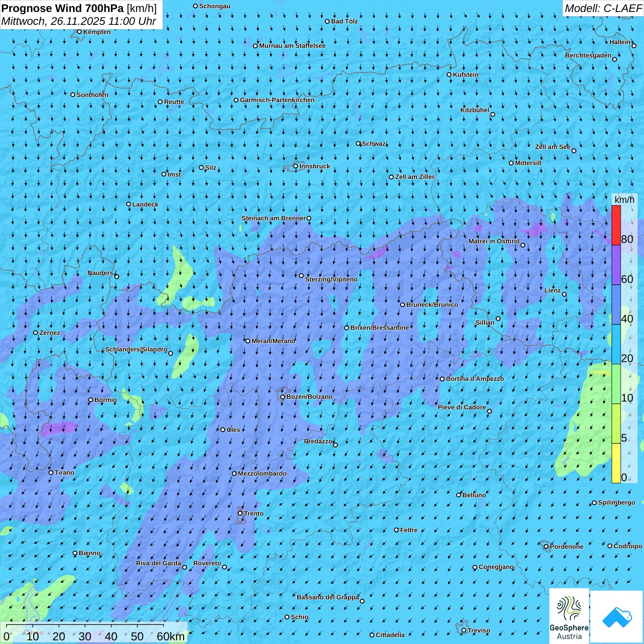Click the Feltre marker dot
644x644 pixels.
point(397,530)
